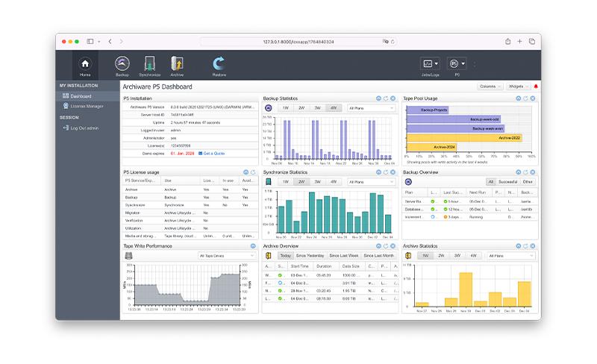Click the Archive toolbar icon
The height and width of the screenshot is (364, 597).
(x=178, y=66)
